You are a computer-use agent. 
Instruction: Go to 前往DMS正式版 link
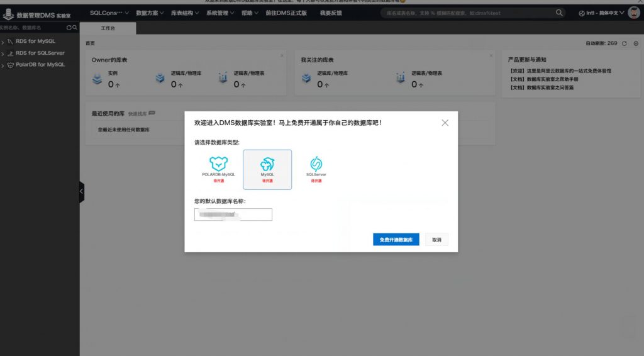286,13
